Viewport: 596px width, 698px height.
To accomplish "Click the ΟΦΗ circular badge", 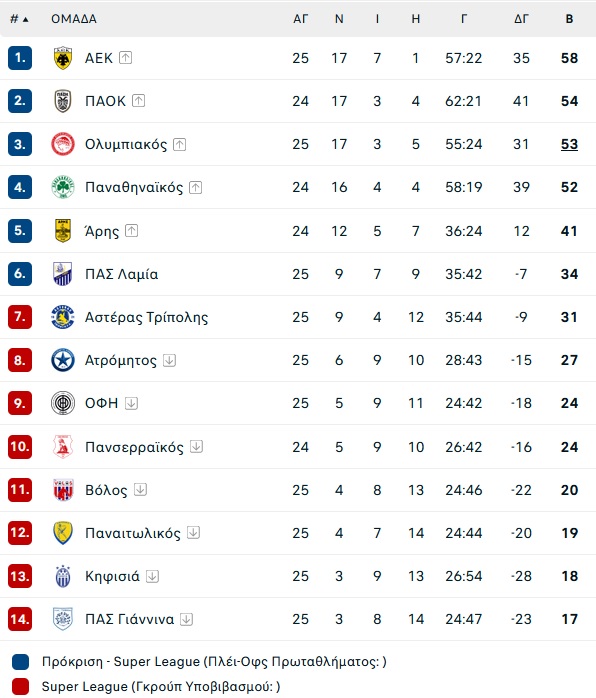I will coord(63,403).
